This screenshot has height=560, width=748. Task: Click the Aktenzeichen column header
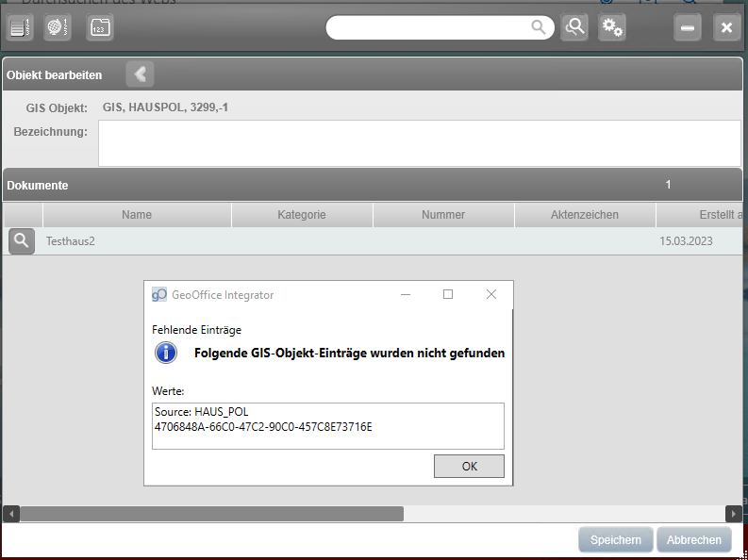coord(585,215)
